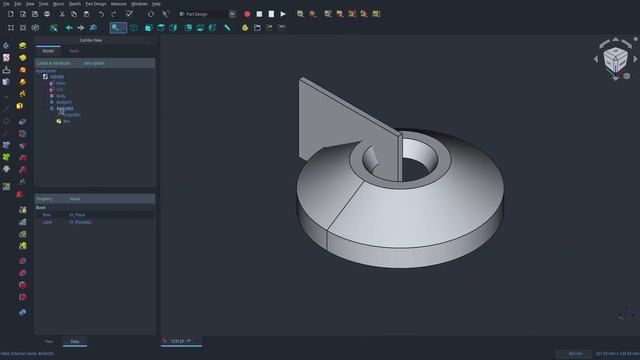
Task: Open the Windows menu
Action: click(x=139, y=4)
